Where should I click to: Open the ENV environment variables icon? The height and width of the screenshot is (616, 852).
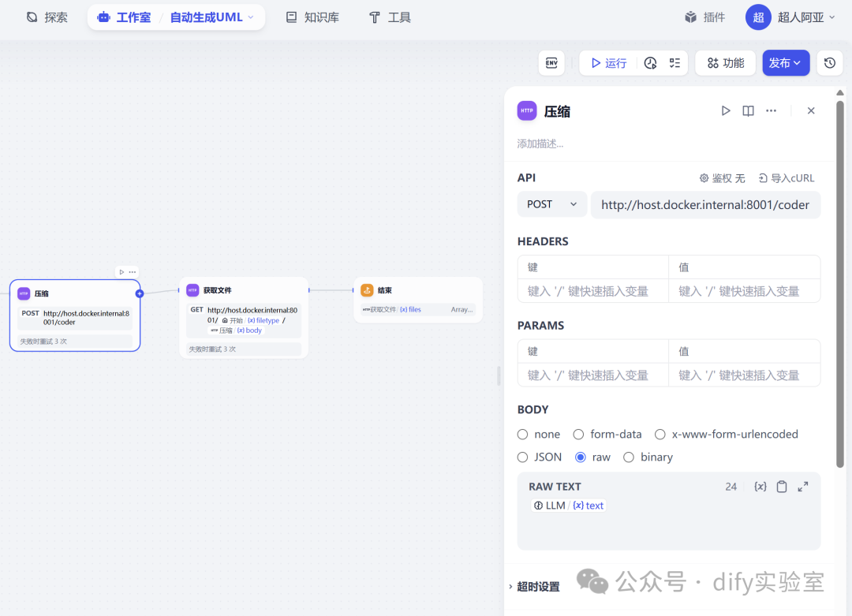click(551, 63)
